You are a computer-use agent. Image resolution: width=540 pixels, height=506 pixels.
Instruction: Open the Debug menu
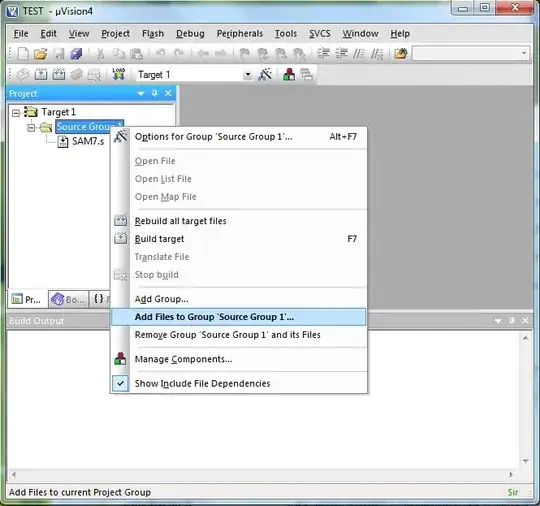click(x=190, y=34)
